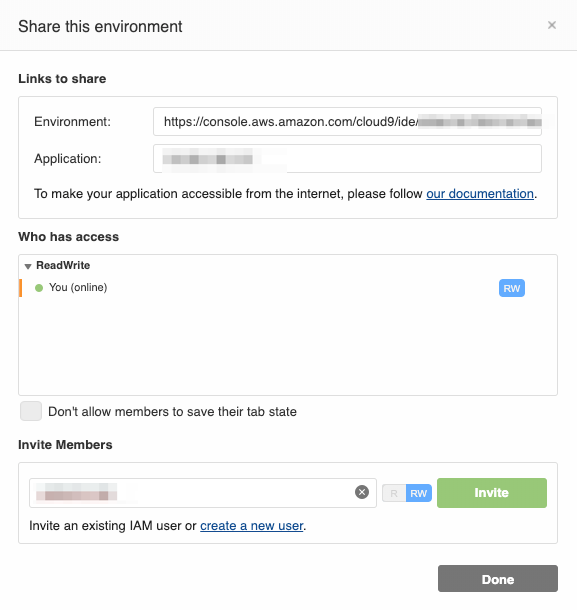The image size is (577, 610).
Task: Close the Share this environment dialog
Action: coord(551,25)
